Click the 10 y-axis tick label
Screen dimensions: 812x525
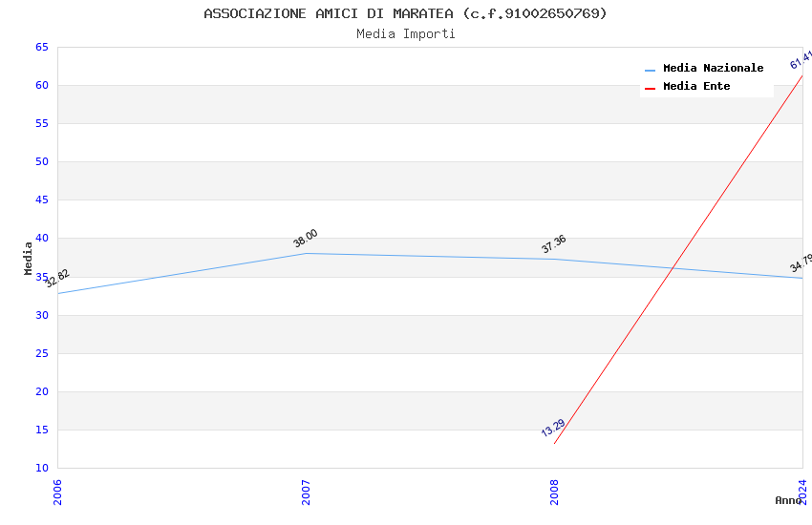(x=41, y=468)
